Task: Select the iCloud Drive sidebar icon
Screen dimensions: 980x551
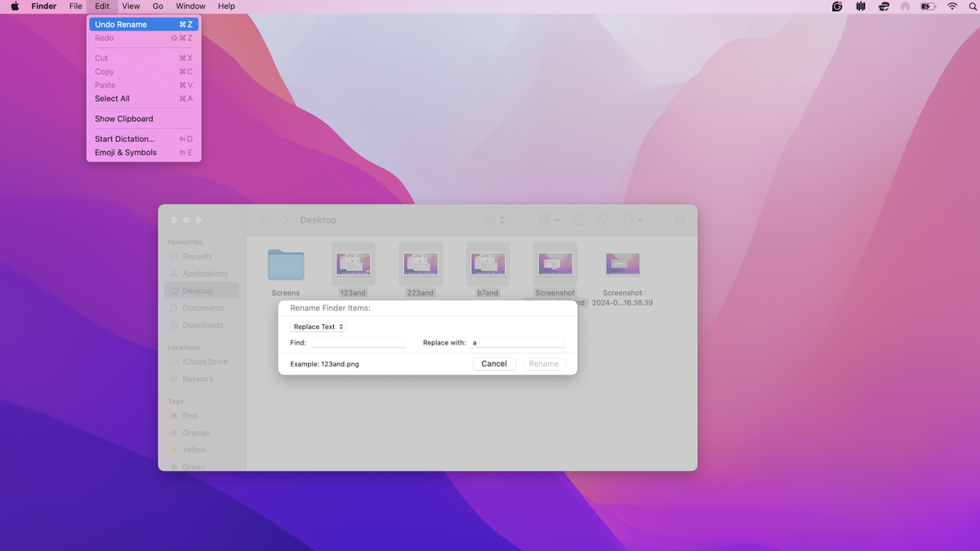Action: [173, 362]
